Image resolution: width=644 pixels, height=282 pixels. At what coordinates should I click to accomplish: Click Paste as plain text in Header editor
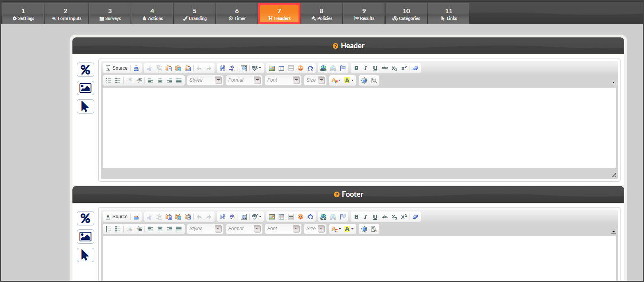click(x=178, y=68)
